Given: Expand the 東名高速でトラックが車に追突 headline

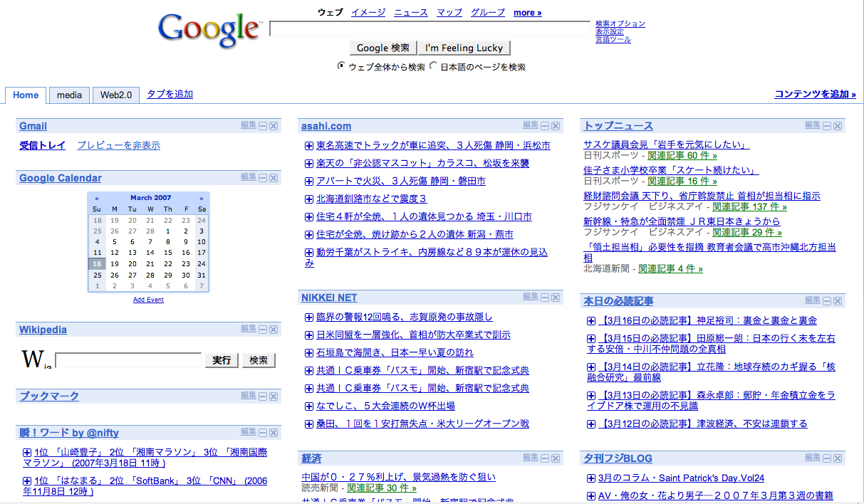Looking at the screenshot, I should (x=309, y=146).
